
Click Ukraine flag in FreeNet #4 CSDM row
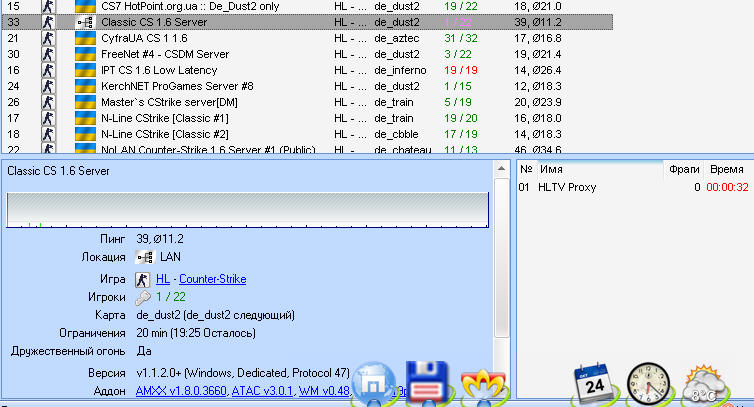85,54
